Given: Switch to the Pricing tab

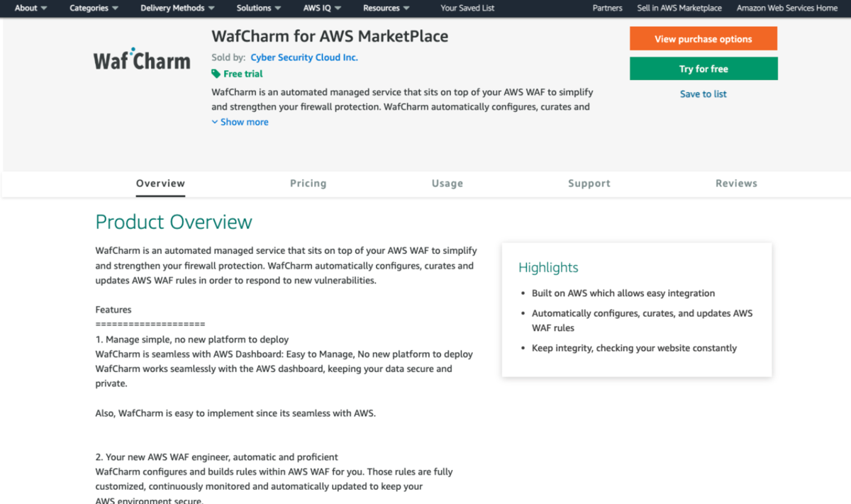Looking at the screenshot, I should point(308,183).
